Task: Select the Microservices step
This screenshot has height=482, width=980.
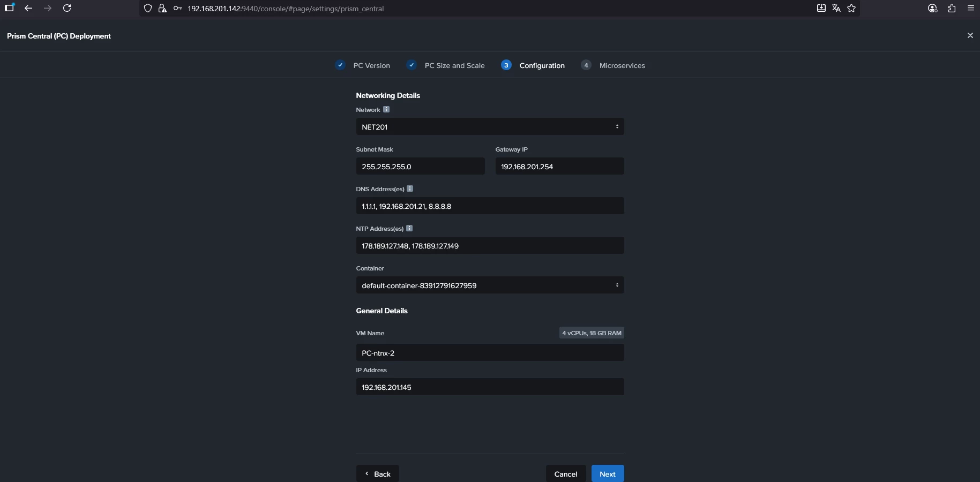Action: pyautogui.click(x=622, y=65)
